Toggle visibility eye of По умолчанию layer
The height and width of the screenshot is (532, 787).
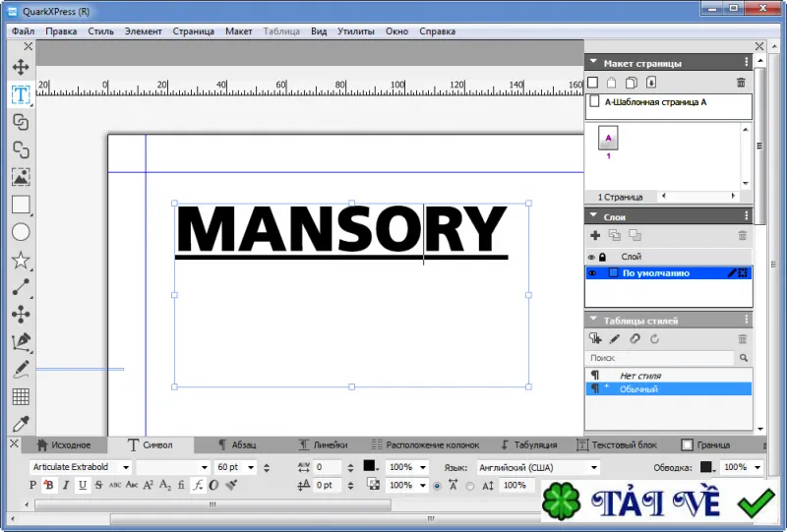click(592, 273)
